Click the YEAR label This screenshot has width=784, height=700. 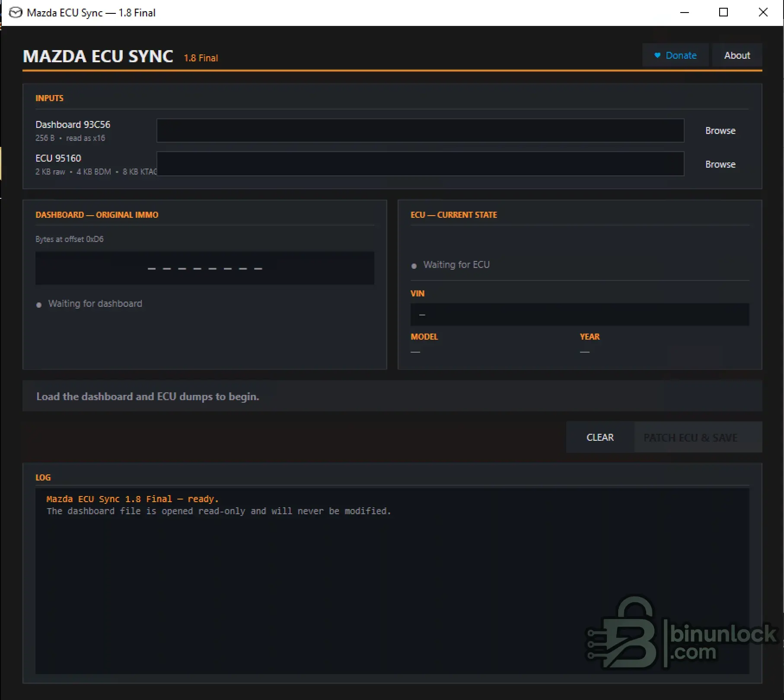pos(590,337)
